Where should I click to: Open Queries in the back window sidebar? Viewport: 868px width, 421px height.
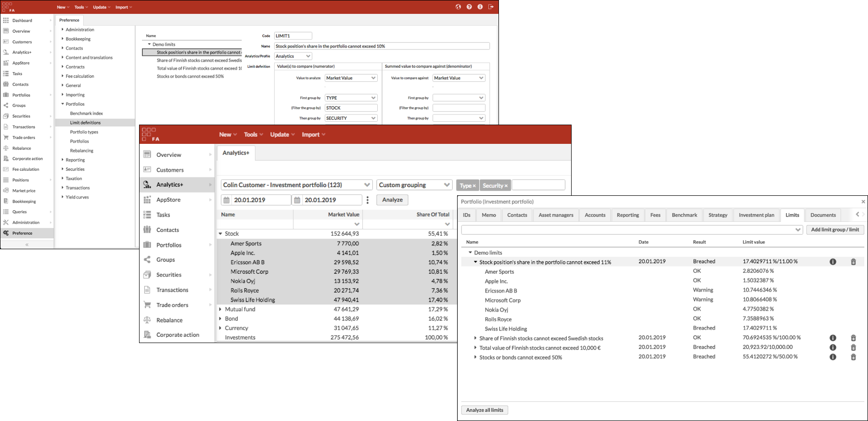coord(19,212)
